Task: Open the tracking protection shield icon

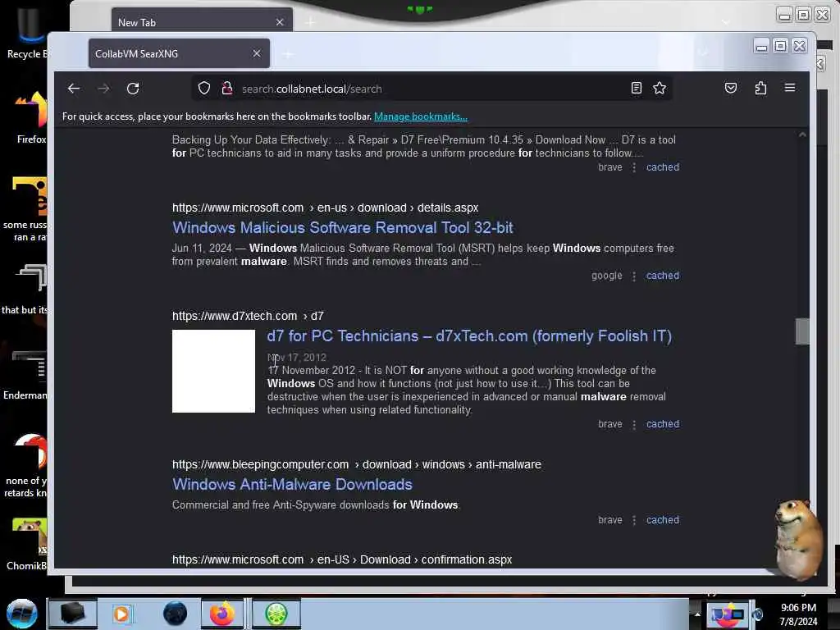Action: (x=204, y=89)
